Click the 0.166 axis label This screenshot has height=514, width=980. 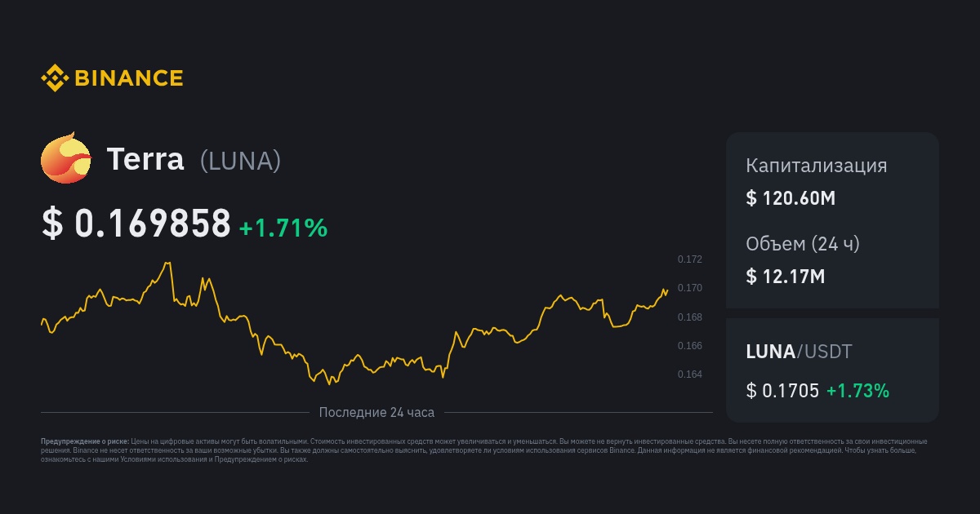coord(690,346)
